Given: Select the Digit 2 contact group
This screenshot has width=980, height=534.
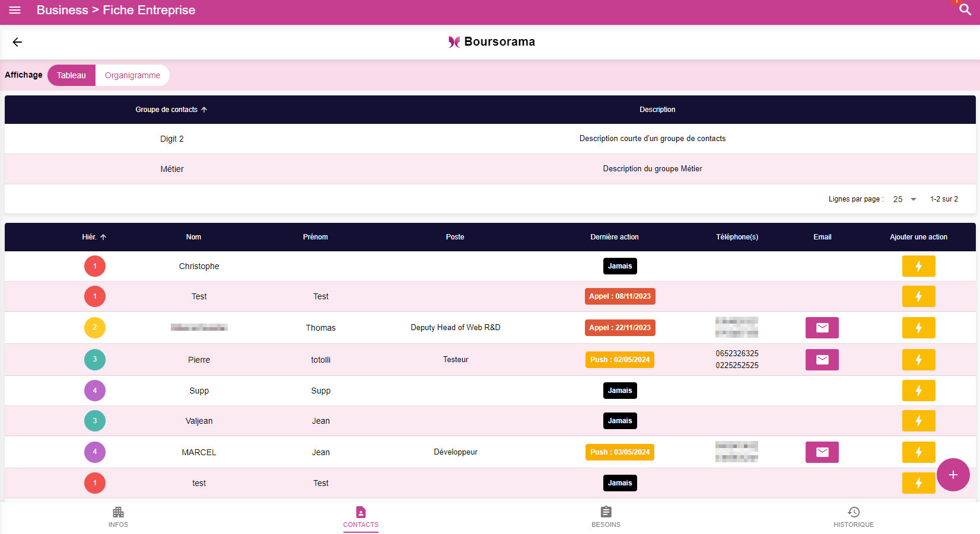Looking at the screenshot, I should tap(172, 139).
